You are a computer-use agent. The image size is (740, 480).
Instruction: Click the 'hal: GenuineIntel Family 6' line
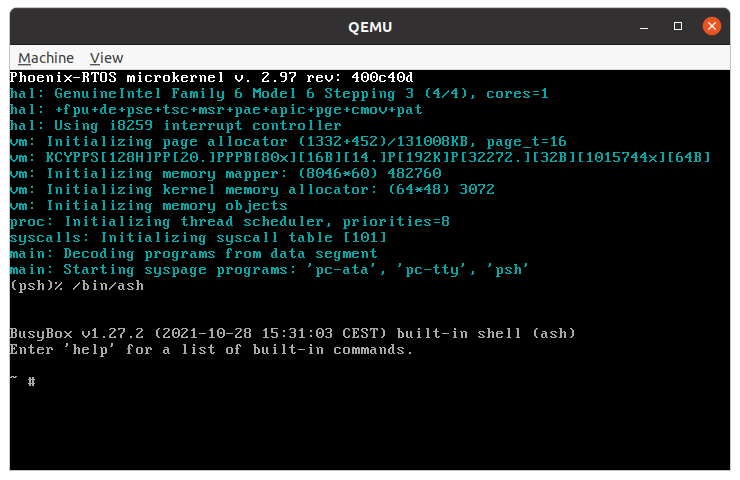point(279,93)
